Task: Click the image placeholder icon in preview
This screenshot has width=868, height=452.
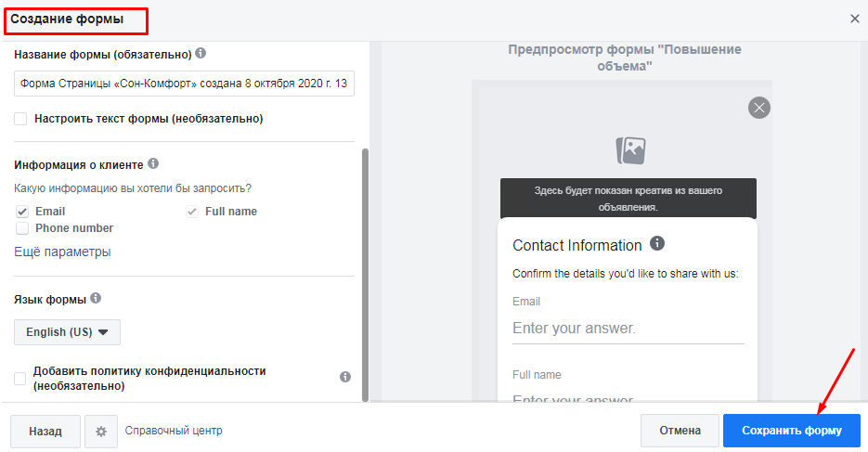Action: (x=630, y=150)
